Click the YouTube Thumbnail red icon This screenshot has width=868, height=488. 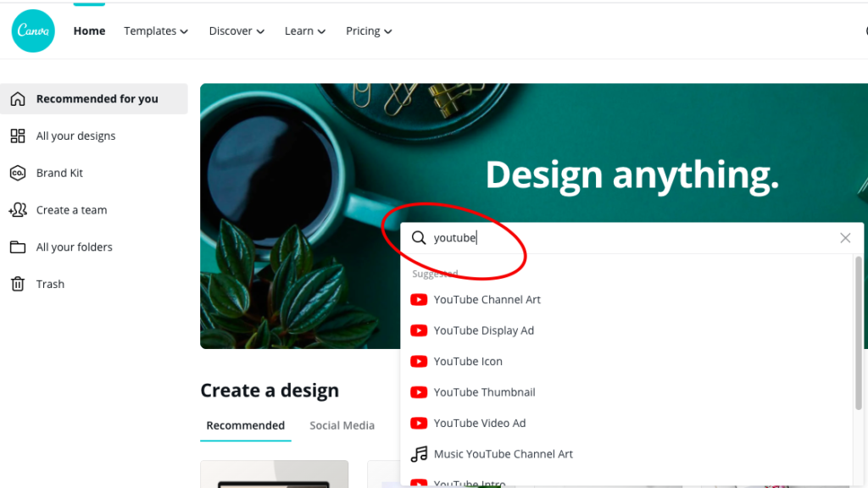419,393
